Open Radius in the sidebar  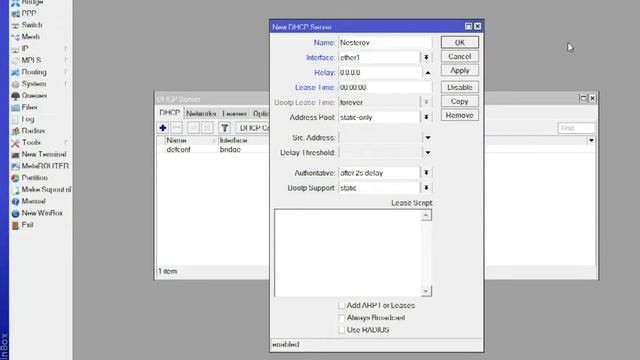pos(33,131)
